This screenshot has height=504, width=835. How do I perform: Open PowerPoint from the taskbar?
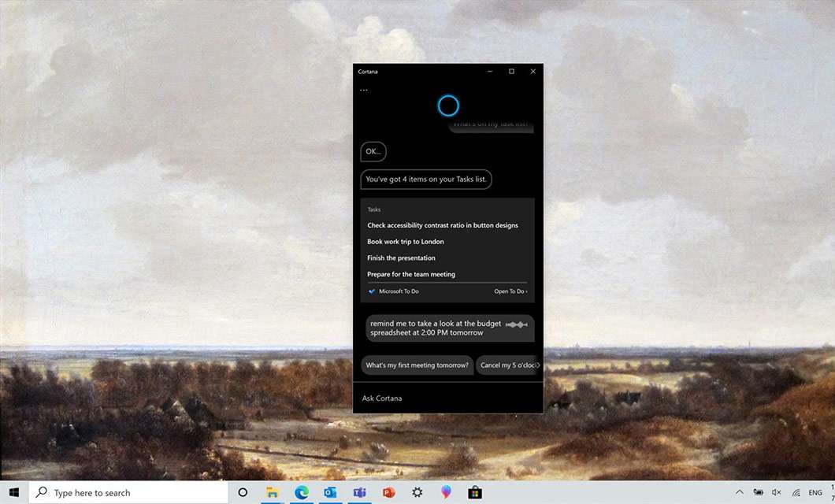click(388, 492)
